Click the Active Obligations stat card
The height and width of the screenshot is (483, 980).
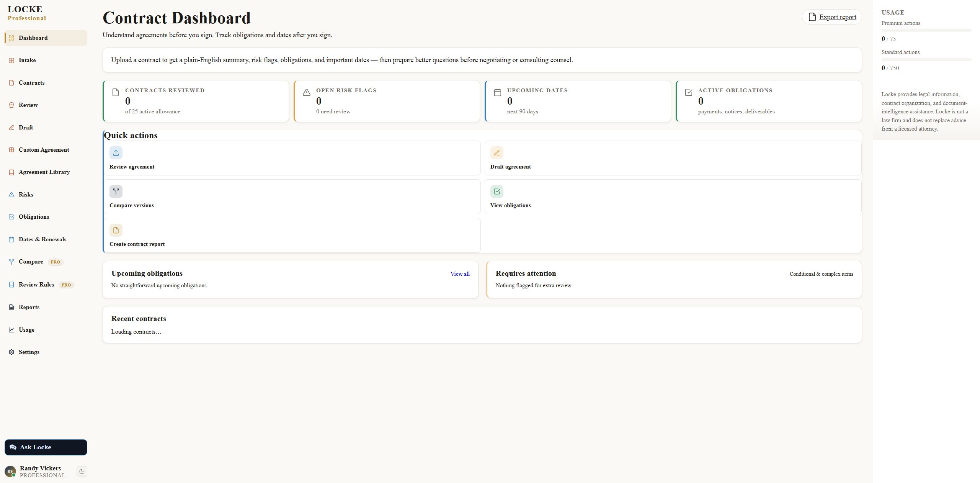click(769, 101)
